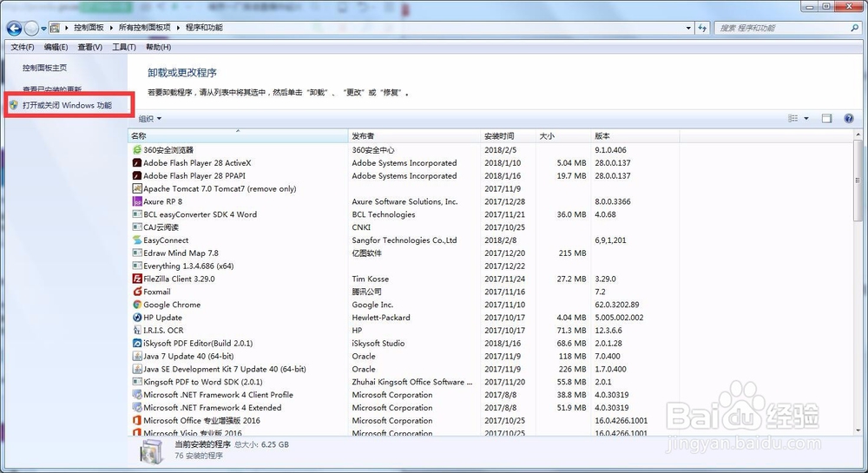Open 打开或关闭 Windows 功能 link
This screenshot has width=868, height=473.
[67, 105]
